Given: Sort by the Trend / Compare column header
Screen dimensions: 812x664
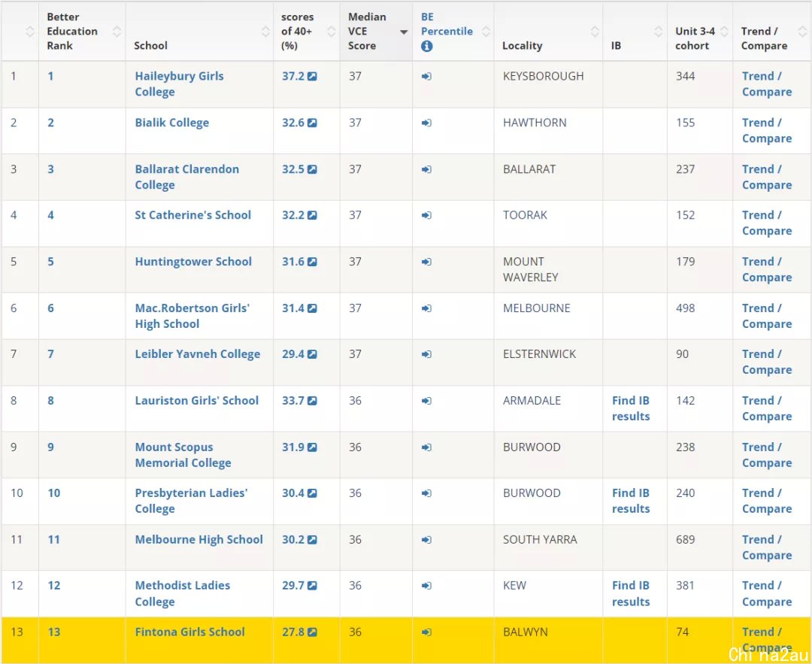Looking at the screenshot, I should coord(772,31).
